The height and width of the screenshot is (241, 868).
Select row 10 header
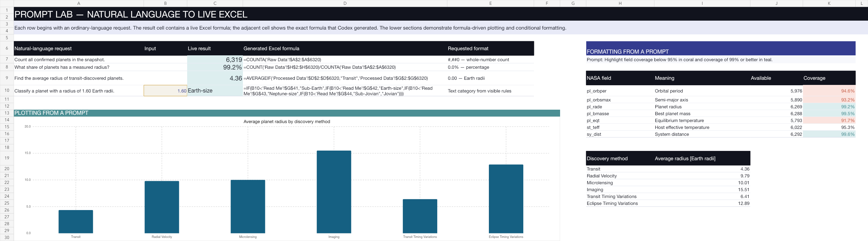click(x=7, y=90)
